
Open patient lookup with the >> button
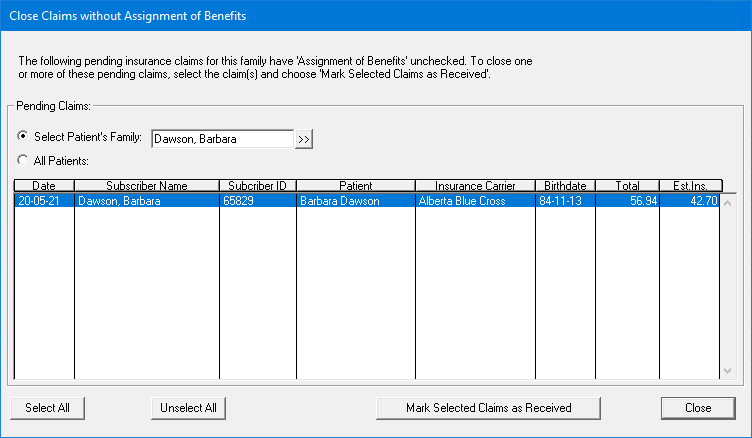coord(304,139)
